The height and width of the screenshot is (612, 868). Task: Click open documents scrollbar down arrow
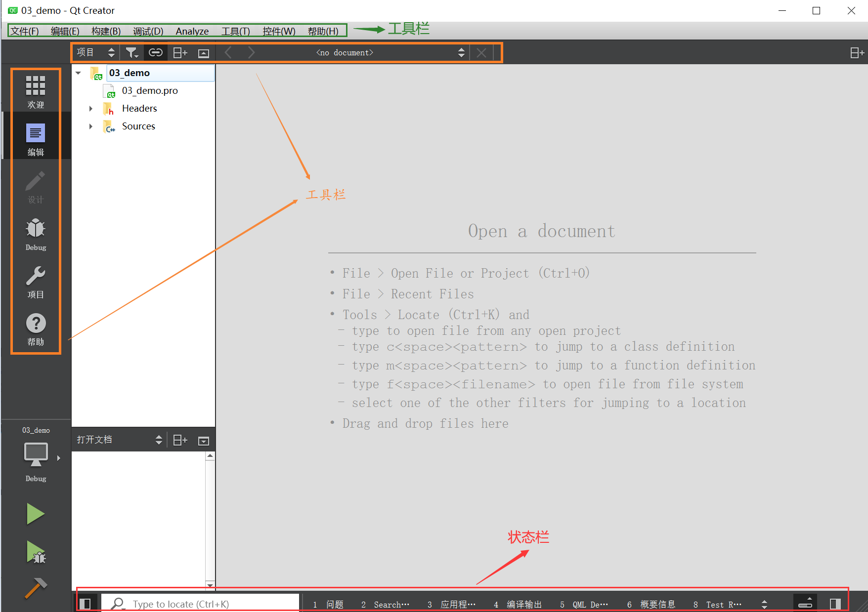click(x=210, y=585)
